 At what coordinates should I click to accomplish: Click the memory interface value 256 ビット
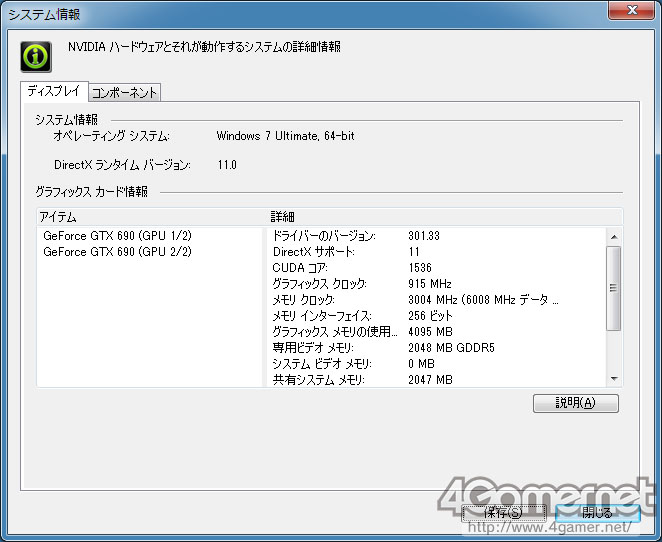(x=430, y=316)
